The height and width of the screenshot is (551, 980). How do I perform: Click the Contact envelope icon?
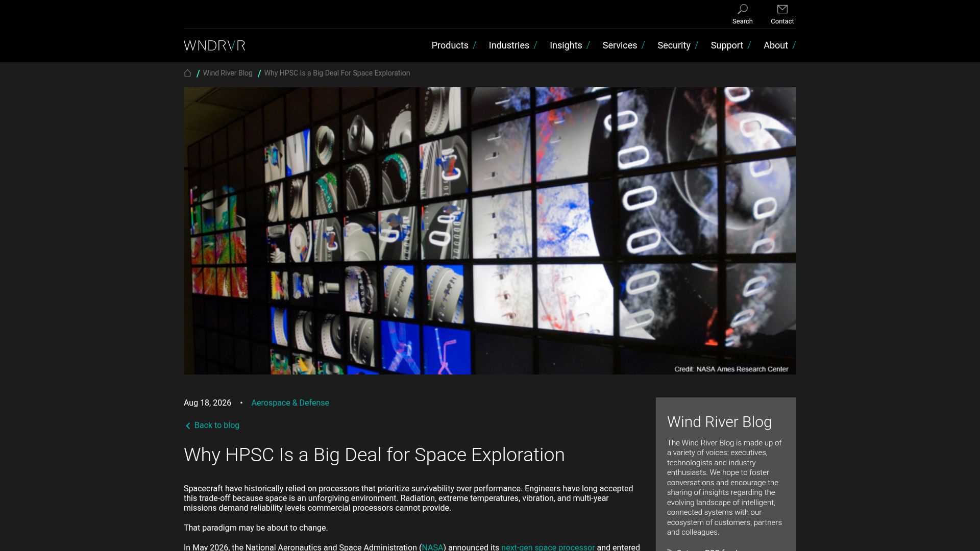coord(782,9)
